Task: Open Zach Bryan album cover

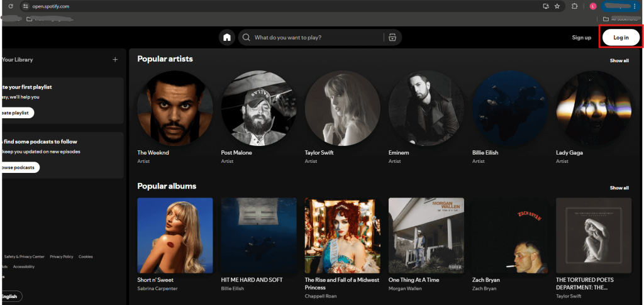Action: 510,236
